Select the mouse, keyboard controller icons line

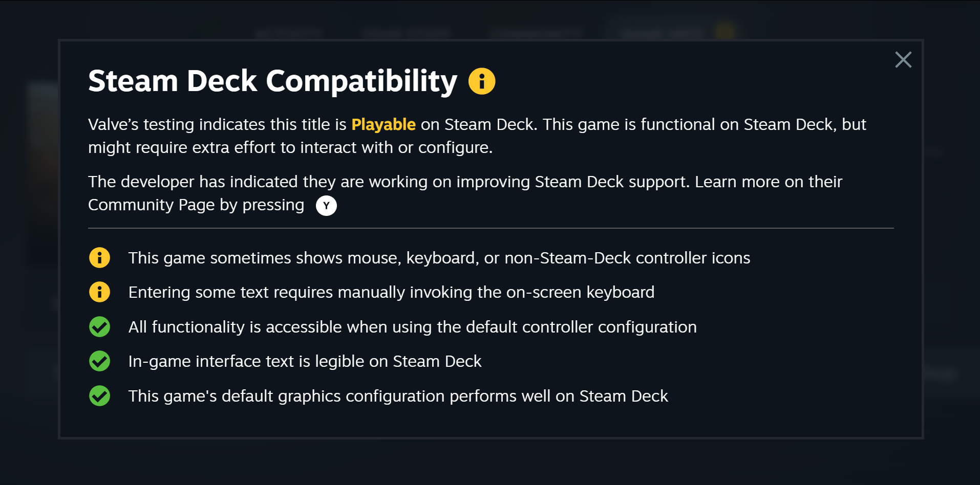click(x=439, y=258)
